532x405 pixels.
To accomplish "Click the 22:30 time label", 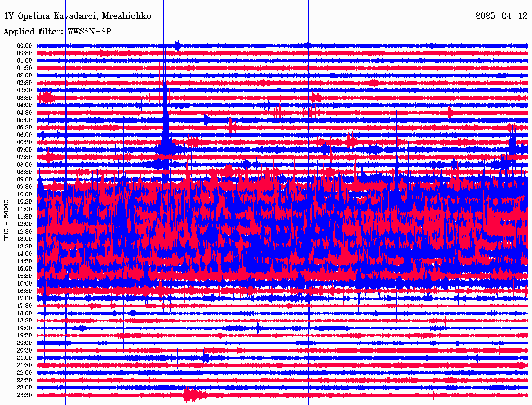I will [x=24, y=380].
